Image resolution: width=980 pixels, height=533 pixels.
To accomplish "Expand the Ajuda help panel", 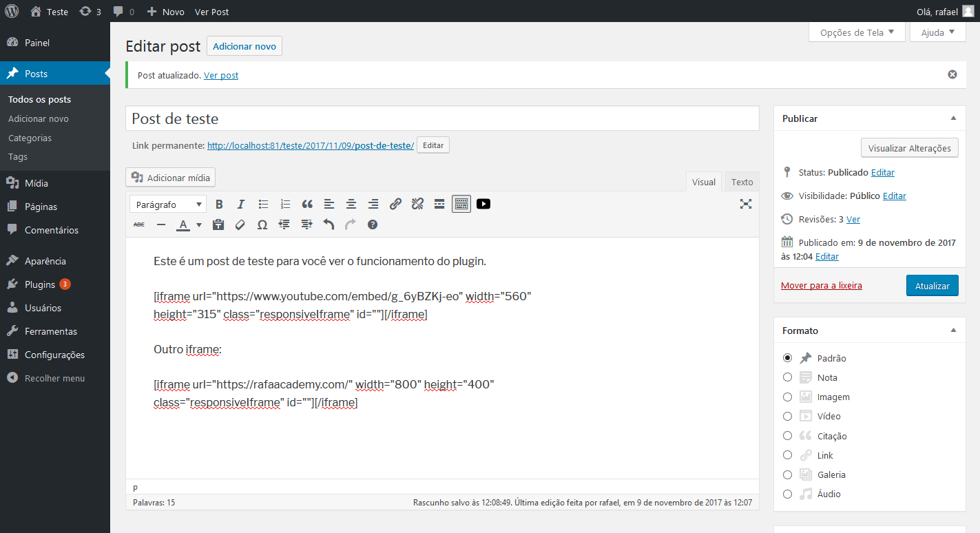I will coord(937,32).
